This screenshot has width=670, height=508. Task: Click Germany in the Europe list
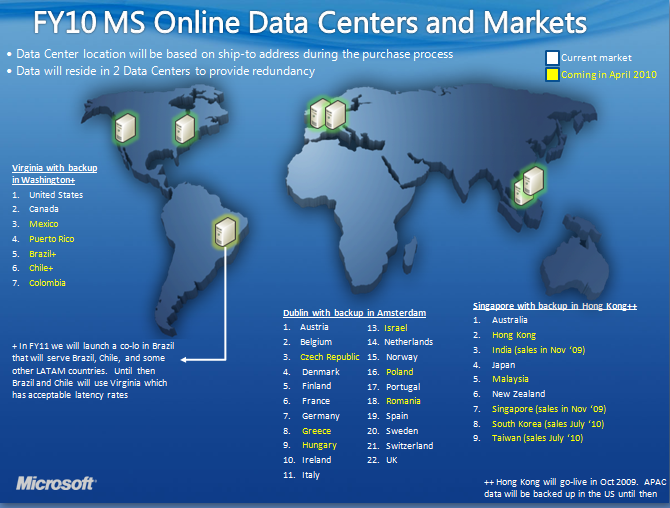click(320, 416)
